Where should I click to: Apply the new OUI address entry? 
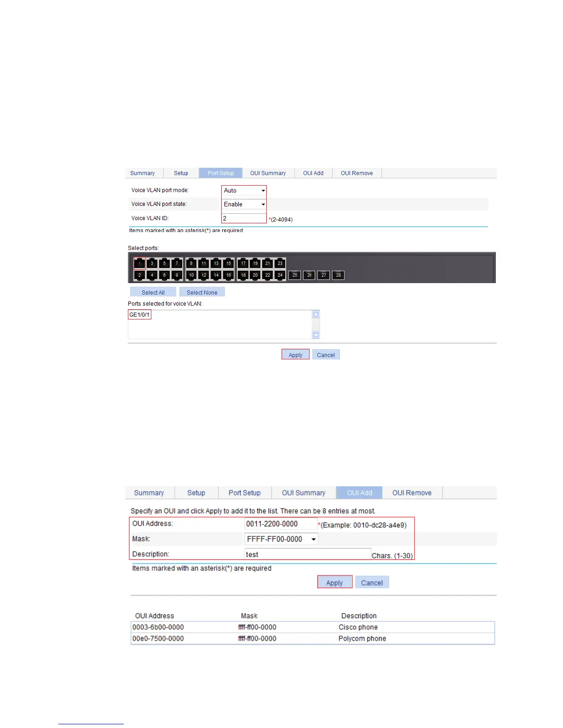click(x=335, y=582)
